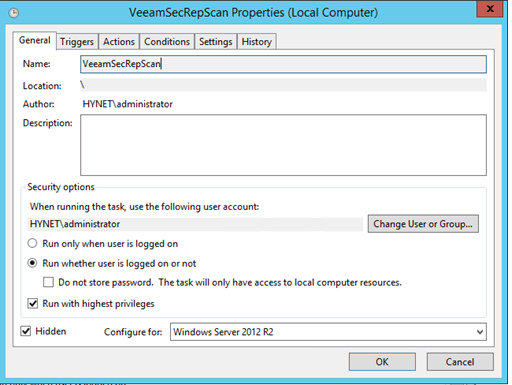
Task: Open the Actions tab
Action: point(119,42)
